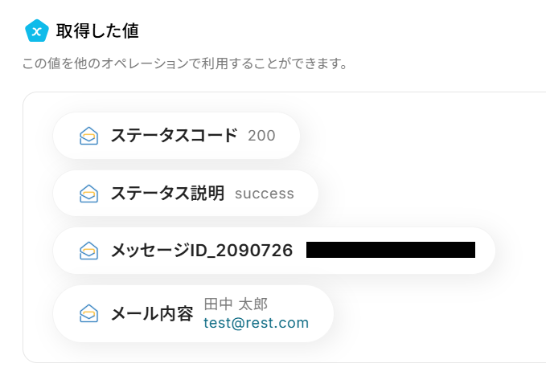Click the 取得した値 heading text
This screenshot has height=392, width=546.
click(97, 31)
